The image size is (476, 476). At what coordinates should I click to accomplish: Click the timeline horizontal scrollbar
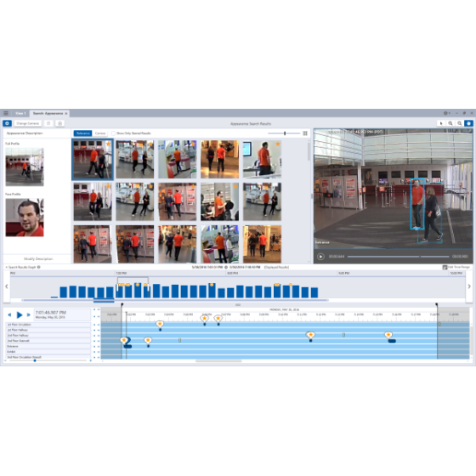(x=218, y=361)
